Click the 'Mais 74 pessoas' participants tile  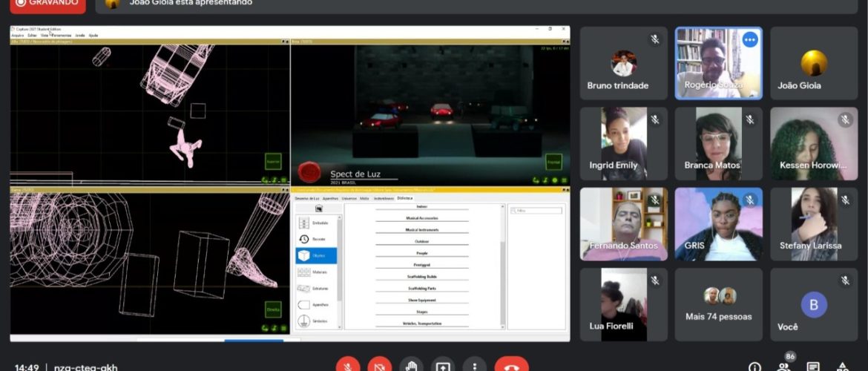coord(718,304)
